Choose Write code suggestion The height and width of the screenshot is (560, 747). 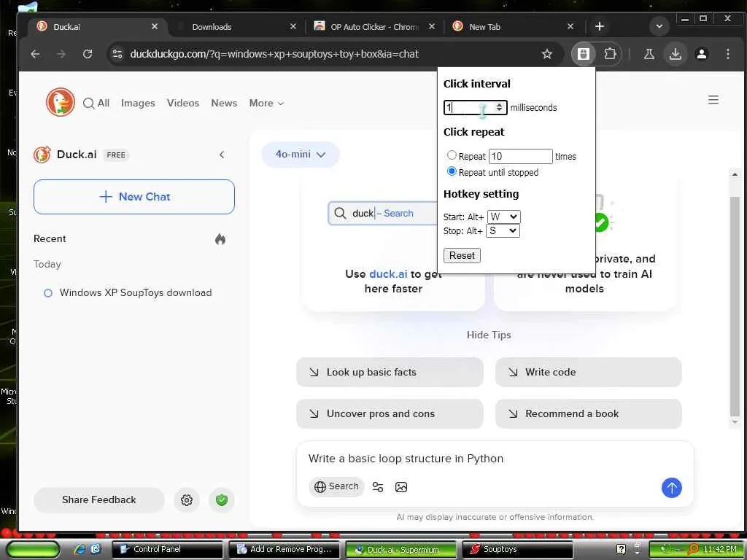589,373
